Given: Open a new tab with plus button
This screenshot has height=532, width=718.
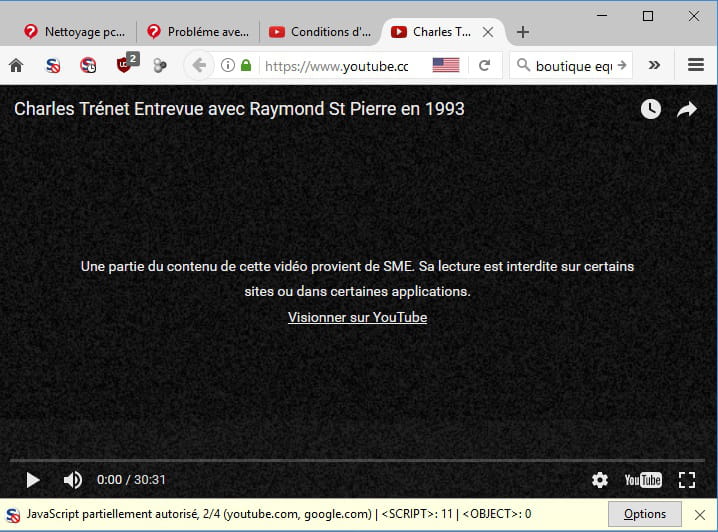Looking at the screenshot, I should tap(522, 32).
